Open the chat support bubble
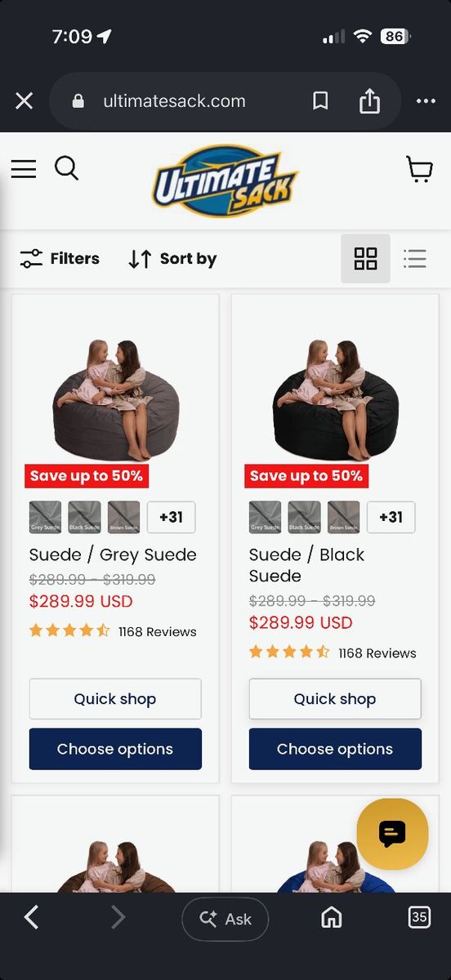Viewport: 451px width, 980px height. [x=392, y=834]
